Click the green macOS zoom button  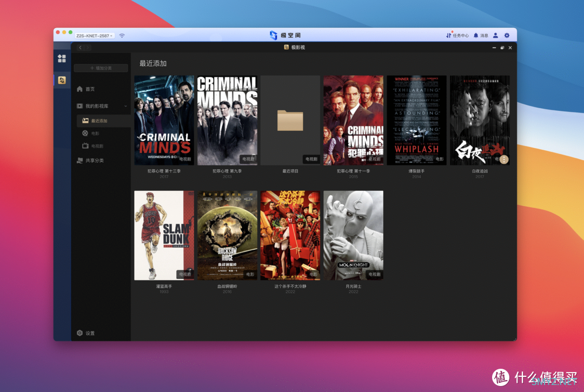70,32
